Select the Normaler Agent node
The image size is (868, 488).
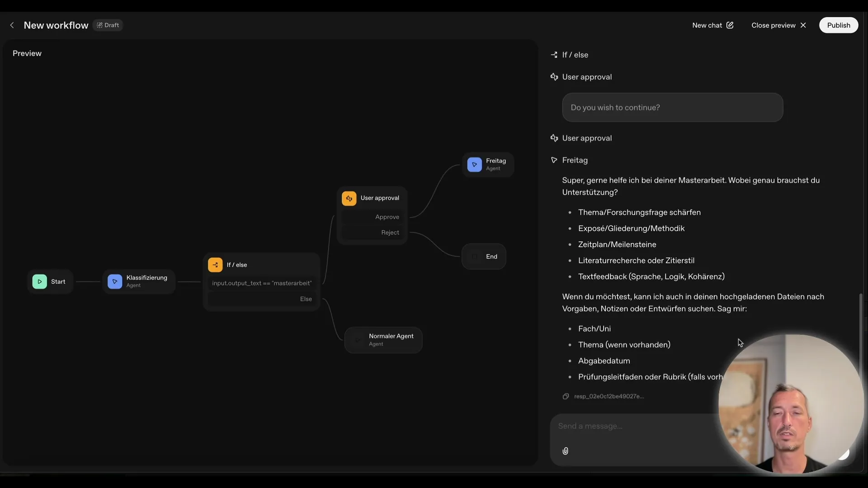tap(383, 340)
